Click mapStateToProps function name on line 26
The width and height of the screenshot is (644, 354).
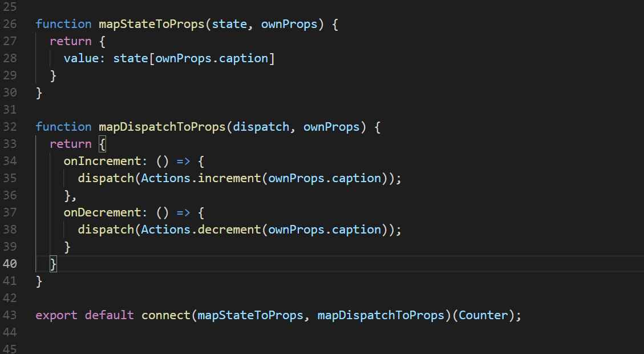tap(152, 24)
